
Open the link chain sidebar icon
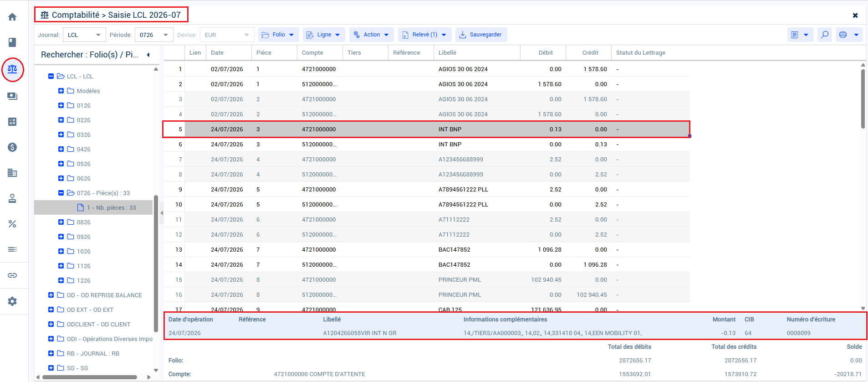(x=12, y=275)
